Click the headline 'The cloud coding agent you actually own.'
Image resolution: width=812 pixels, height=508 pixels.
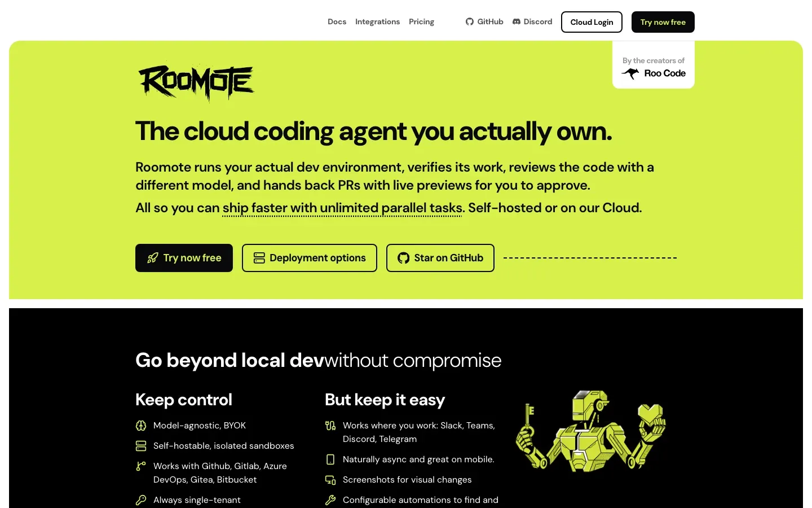pyautogui.click(x=373, y=132)
